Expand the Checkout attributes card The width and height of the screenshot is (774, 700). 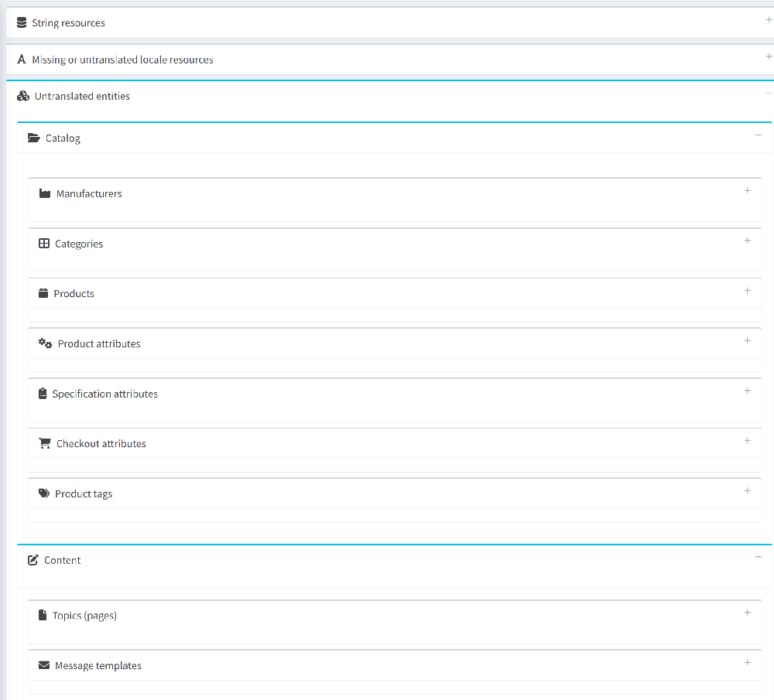(x=748, y=441)
